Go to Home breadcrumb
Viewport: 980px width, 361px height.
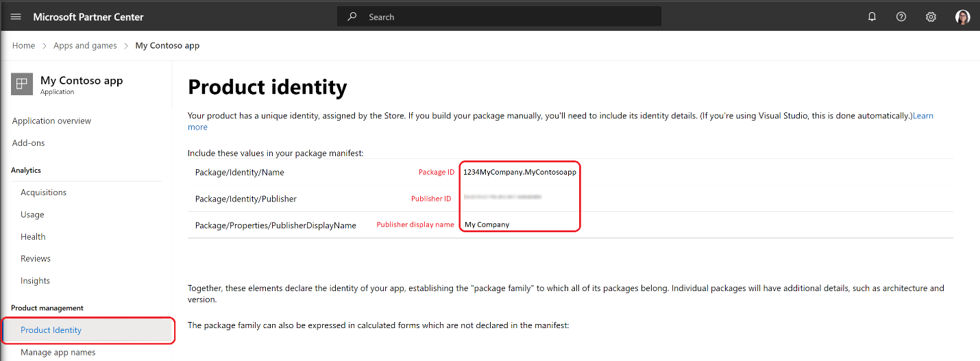click(x=23, y=46)
